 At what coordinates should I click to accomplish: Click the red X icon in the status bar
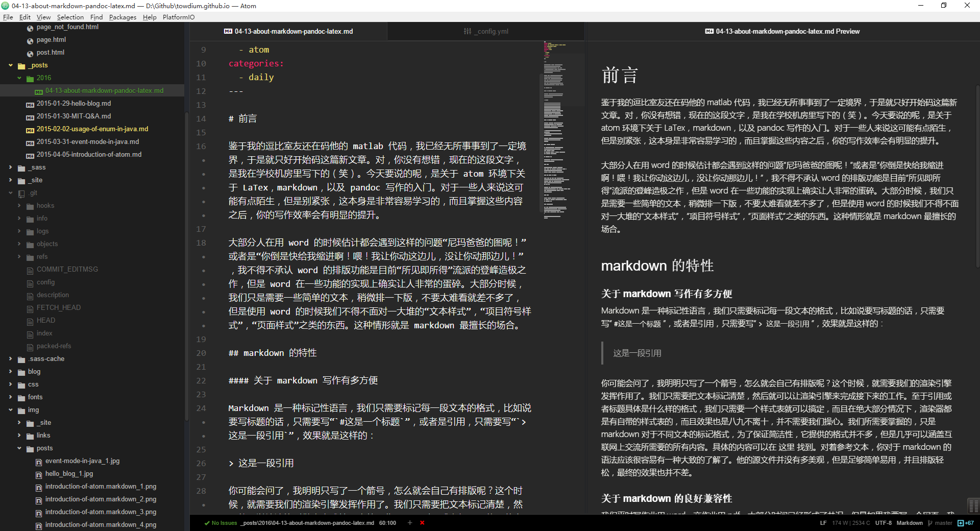point(422,523)
